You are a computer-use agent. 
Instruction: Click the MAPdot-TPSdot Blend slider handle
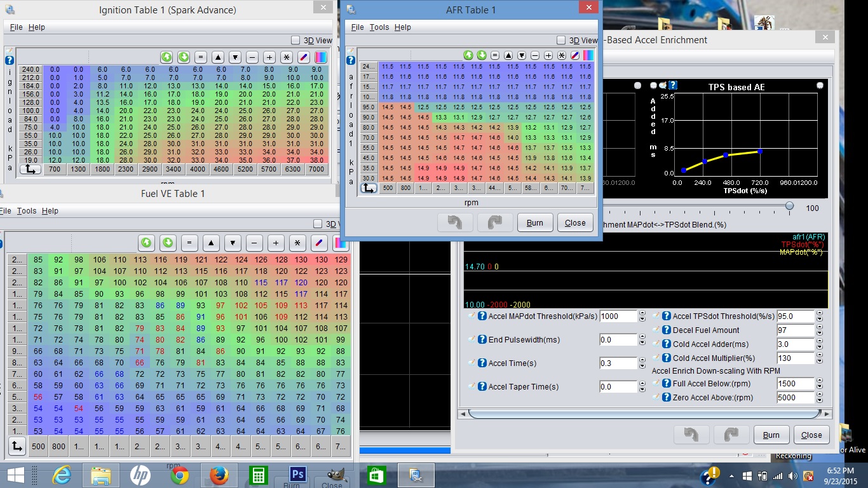pos(789,206)
